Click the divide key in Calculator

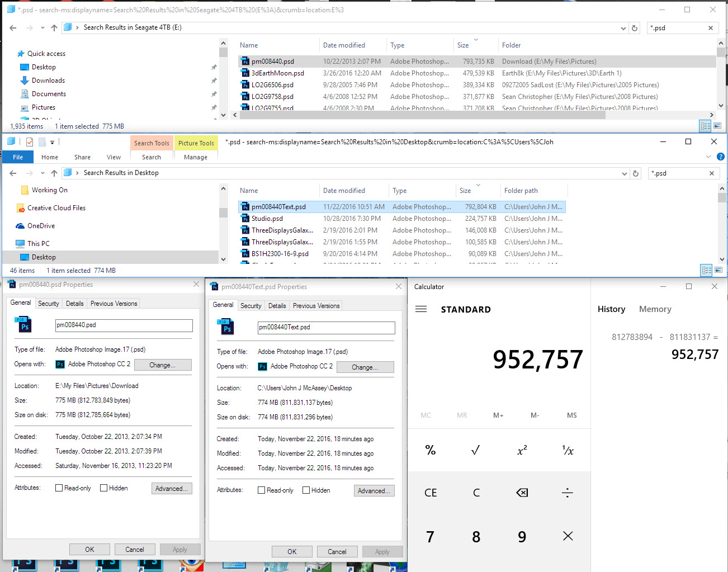(568, 493)
